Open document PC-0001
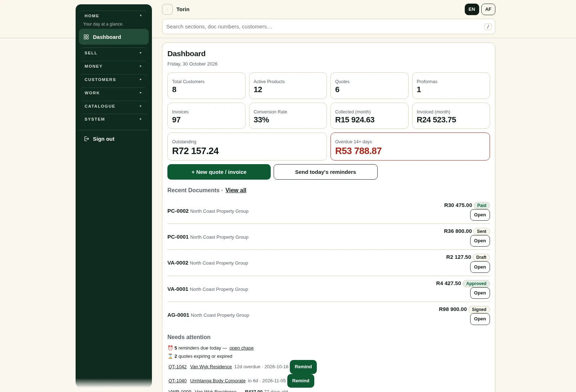 [480, 241]
